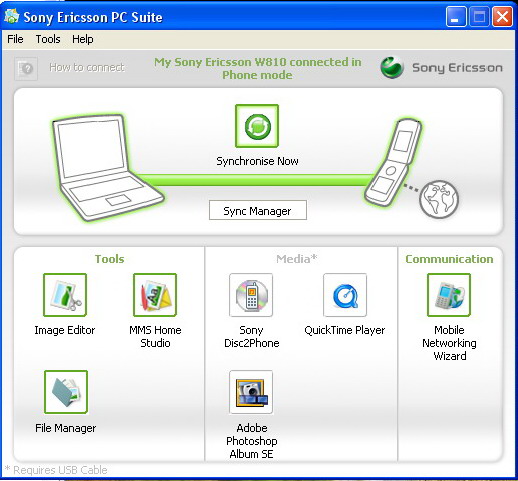Open the File menu

pos(15,39)
